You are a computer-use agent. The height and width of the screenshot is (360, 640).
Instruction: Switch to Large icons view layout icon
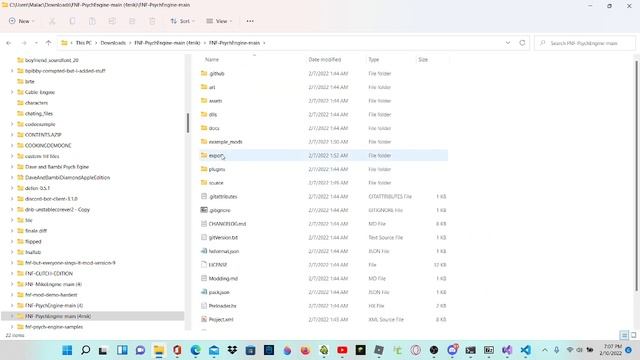633,336
